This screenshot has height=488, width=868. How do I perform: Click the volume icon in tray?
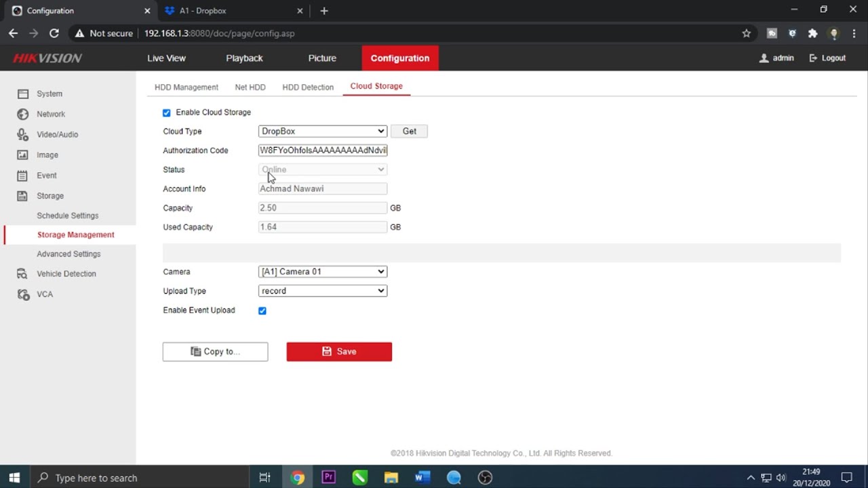[x=781, y=478]
